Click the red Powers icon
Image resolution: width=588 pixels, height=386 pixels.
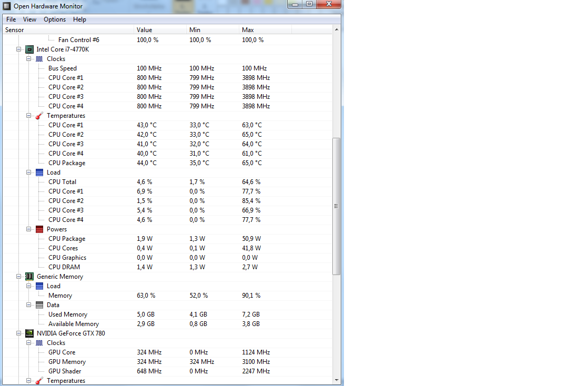[x=39, y=229]
